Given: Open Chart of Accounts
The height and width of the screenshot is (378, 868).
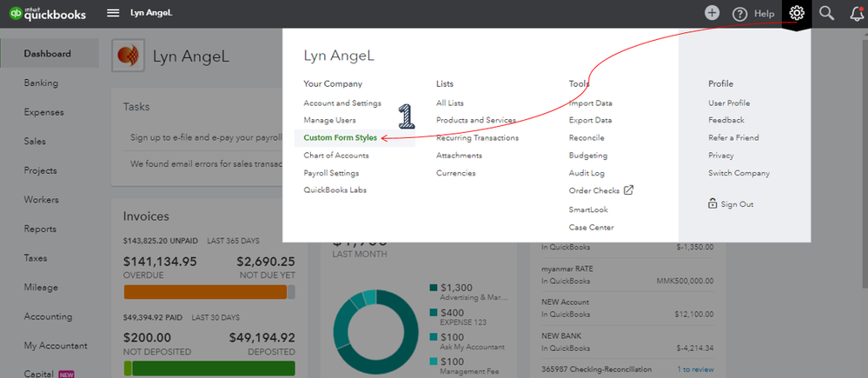Looking at the screenshot, I should tap(336, 156).
